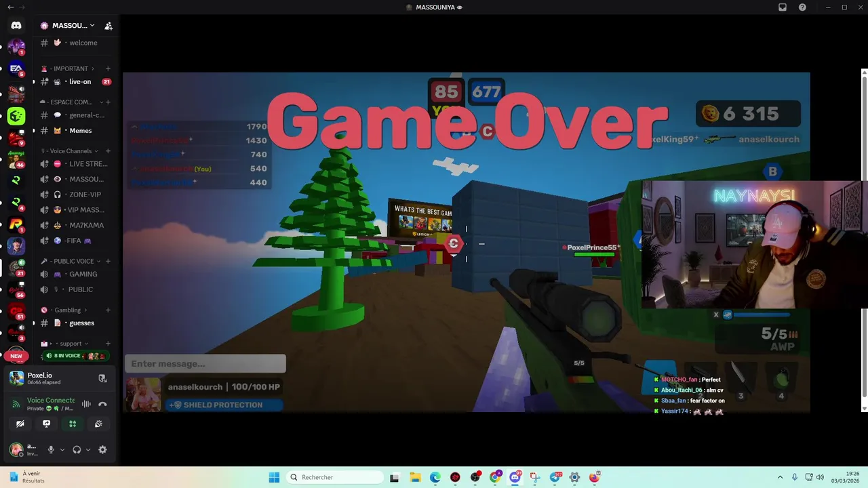
Task: Open the general-c text channel
Action: click(75, 115)
